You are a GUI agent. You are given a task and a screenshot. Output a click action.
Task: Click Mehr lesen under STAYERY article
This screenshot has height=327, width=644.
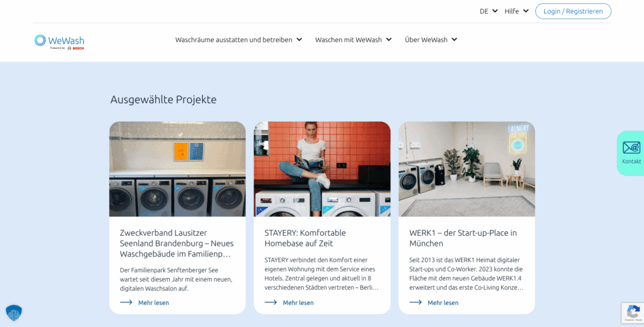297,302
